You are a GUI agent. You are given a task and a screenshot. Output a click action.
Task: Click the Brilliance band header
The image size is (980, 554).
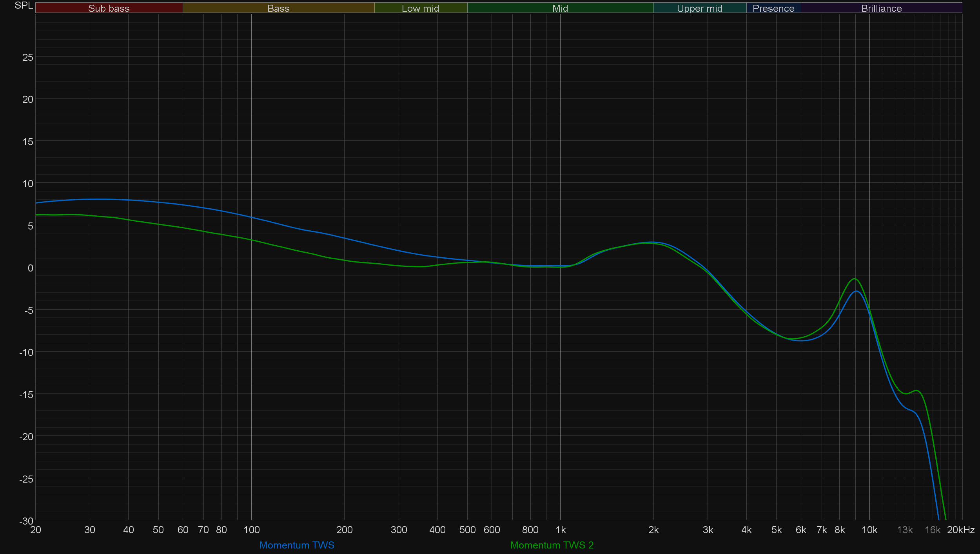click(x=881, y=8)
